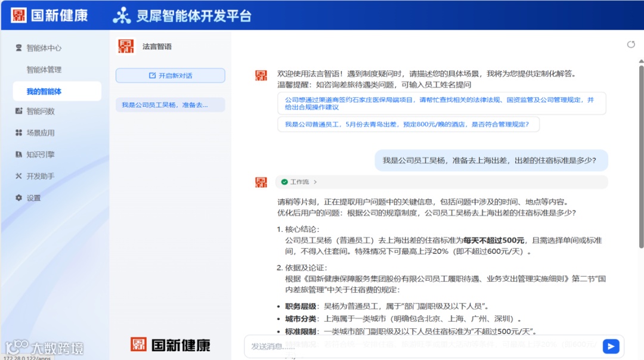Open the 智能问数 section from the sidebar

click(19, 110)
